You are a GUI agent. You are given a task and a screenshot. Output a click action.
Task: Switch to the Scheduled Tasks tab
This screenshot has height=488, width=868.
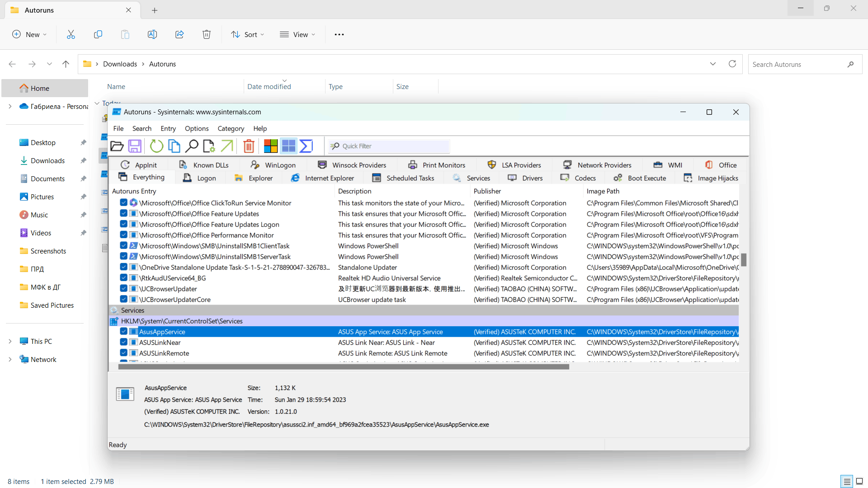coord(403,178)
